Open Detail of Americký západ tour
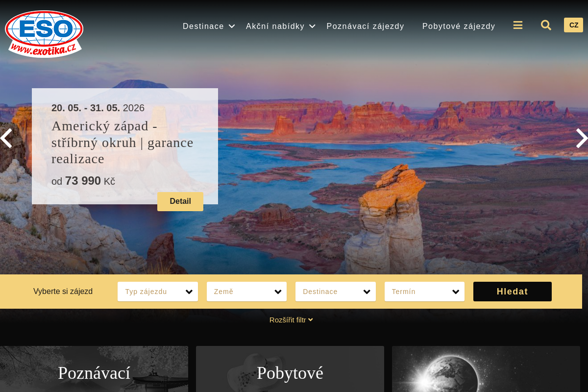 (x=180, y=201)
